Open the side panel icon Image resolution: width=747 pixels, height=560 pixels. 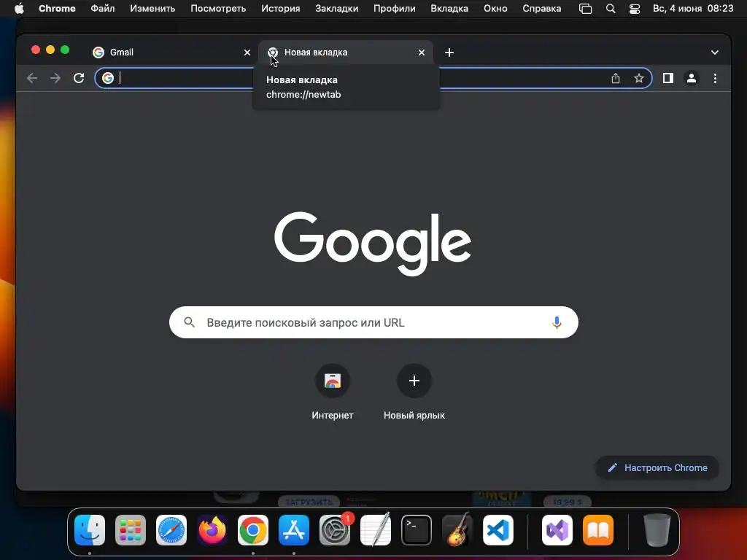[x=668, y=78]
